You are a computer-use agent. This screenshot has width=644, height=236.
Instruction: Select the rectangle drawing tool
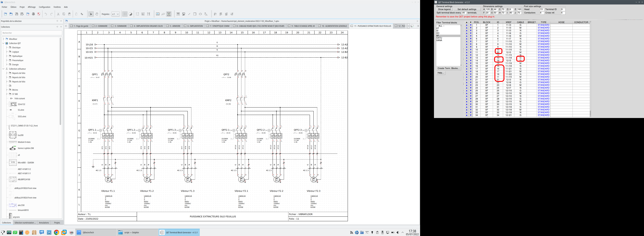point(195,14)
